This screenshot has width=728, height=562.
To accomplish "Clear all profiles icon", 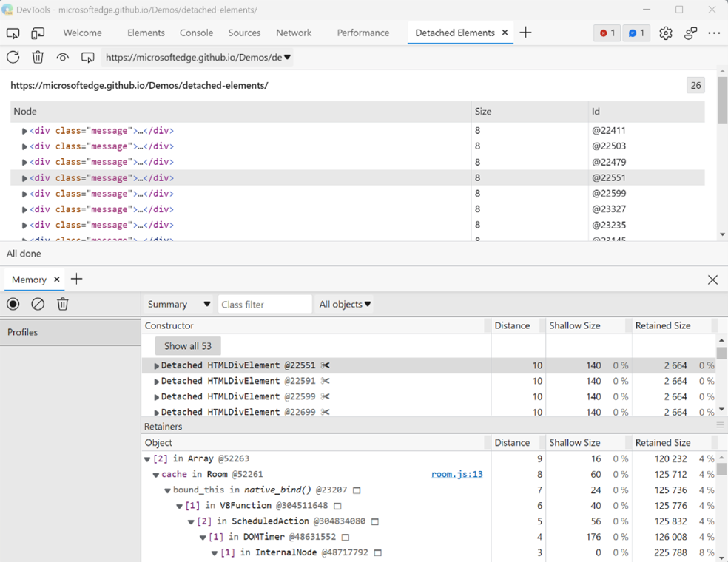I will pos(38,304).
